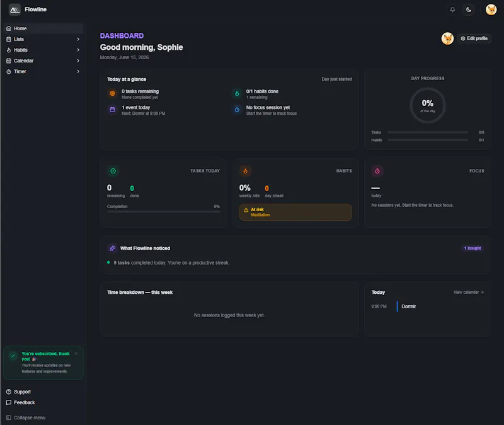The height and width of the screenshot is (425, 504).
Task: Click the Completion progress bar
Action: (163, 212)
